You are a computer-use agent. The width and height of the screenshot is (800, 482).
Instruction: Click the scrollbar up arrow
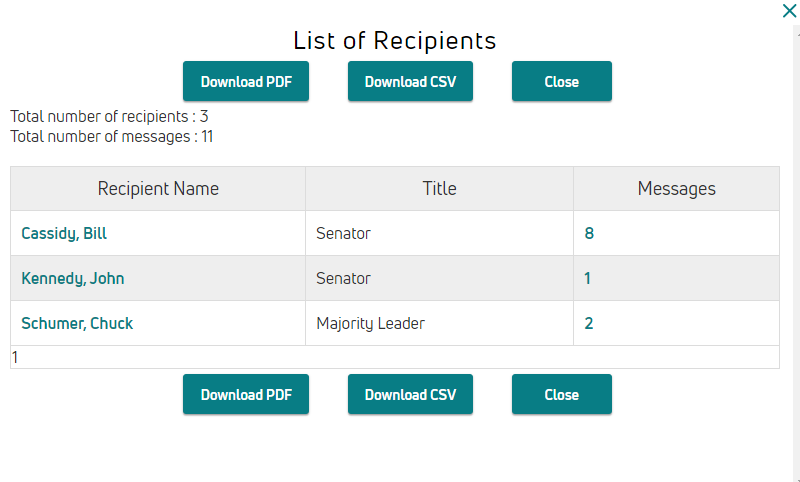(x=797, y=31)
